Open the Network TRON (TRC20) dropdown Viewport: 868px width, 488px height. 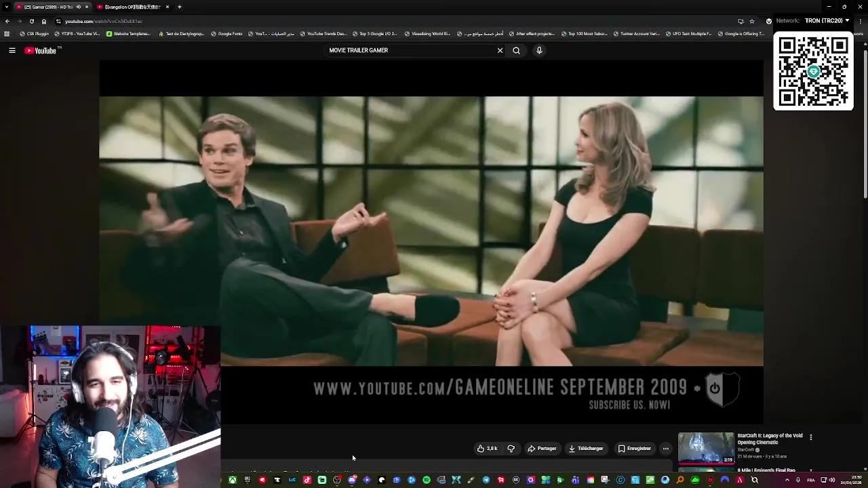click(827, 21)
